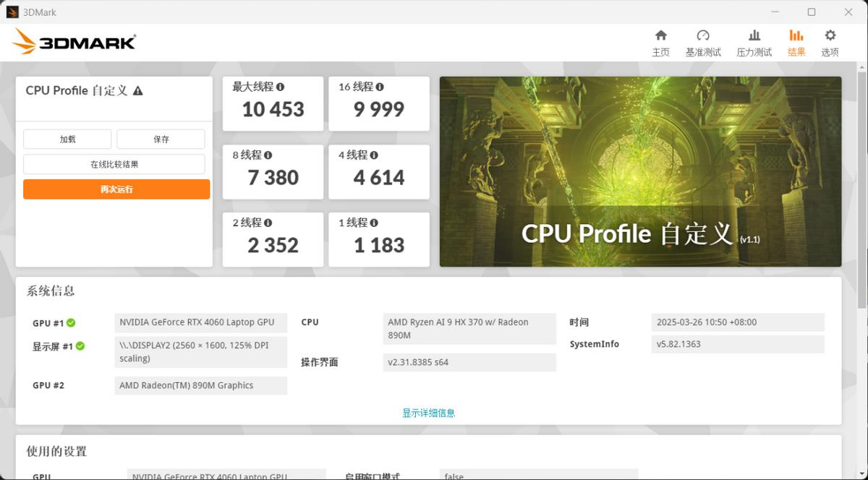Click the AMD Radeon(TM) 890M Graphics value
Viewport: 868px width, 480px height.
200,385
